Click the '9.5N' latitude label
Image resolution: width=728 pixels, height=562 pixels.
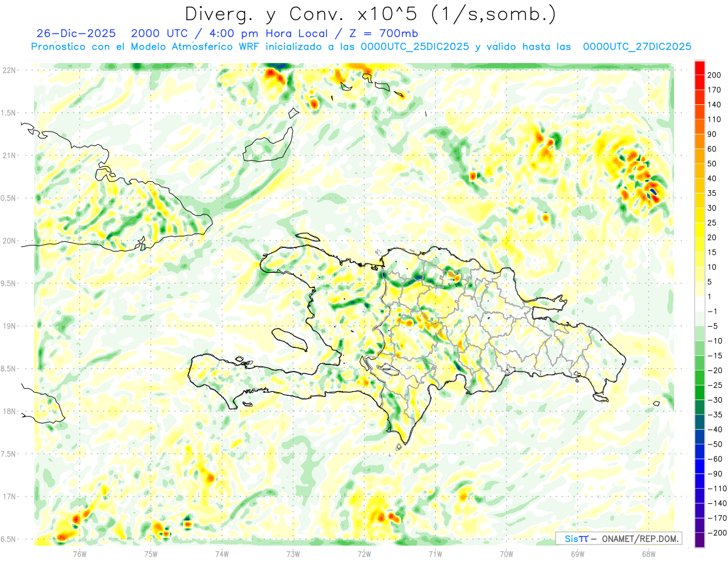coord(9,283)
